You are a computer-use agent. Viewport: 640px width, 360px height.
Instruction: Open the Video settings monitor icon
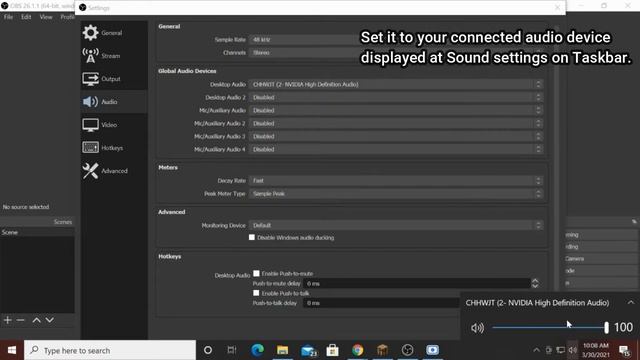(x=90, y=125)
